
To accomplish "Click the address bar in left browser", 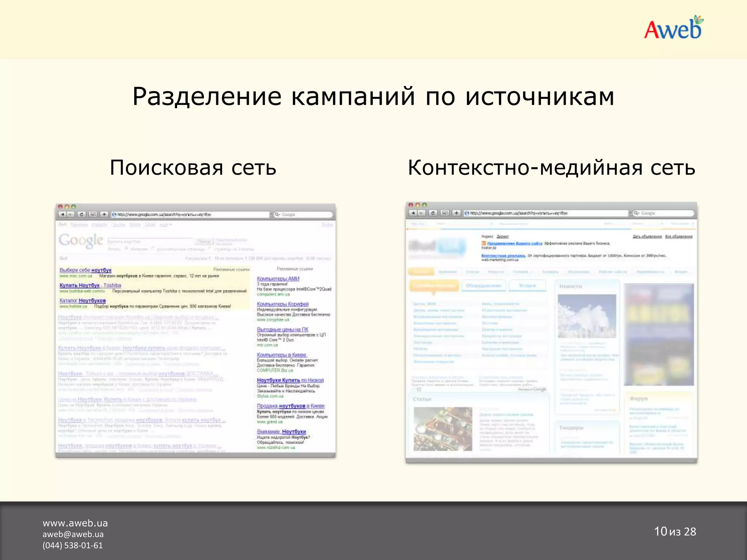I will click(x=190, y=215).
